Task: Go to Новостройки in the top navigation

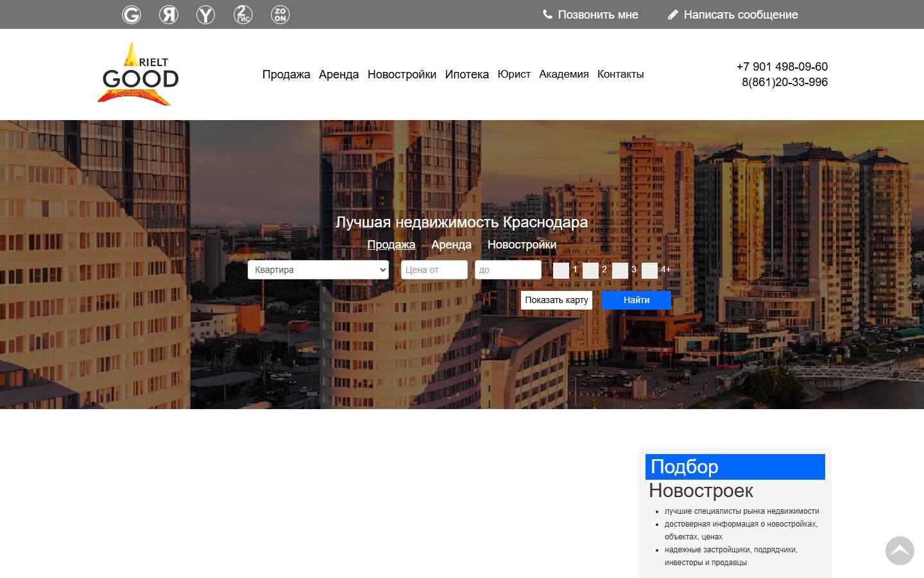Action: click(402, 74)
